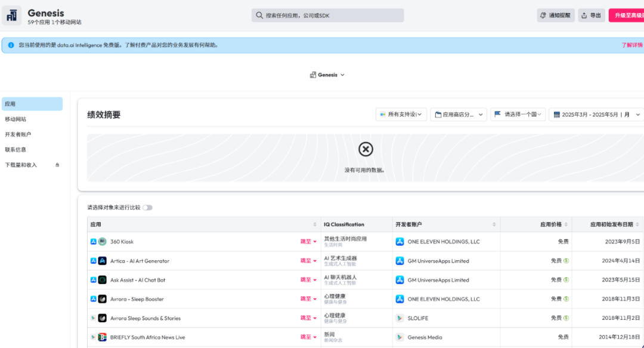Click Google Play icon beside Genesis Media
Screen dimensions: 644x348
[400, 337]
